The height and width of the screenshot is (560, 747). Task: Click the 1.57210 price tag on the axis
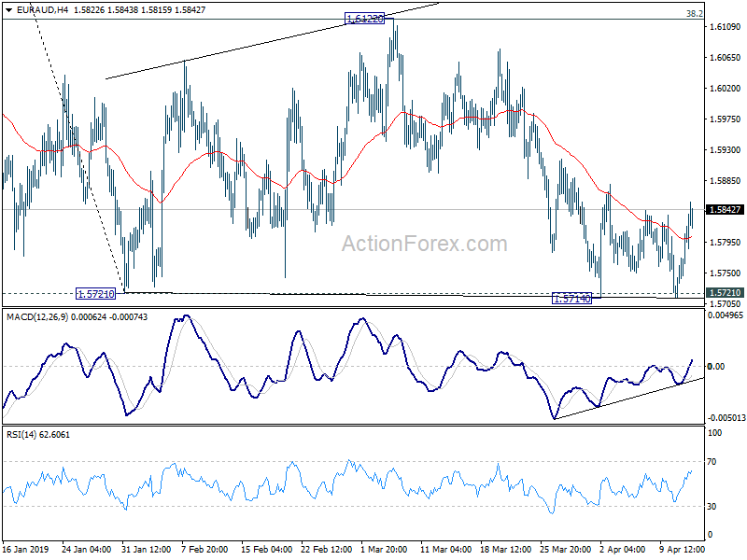pyautogui.click(x=725, y=293)
